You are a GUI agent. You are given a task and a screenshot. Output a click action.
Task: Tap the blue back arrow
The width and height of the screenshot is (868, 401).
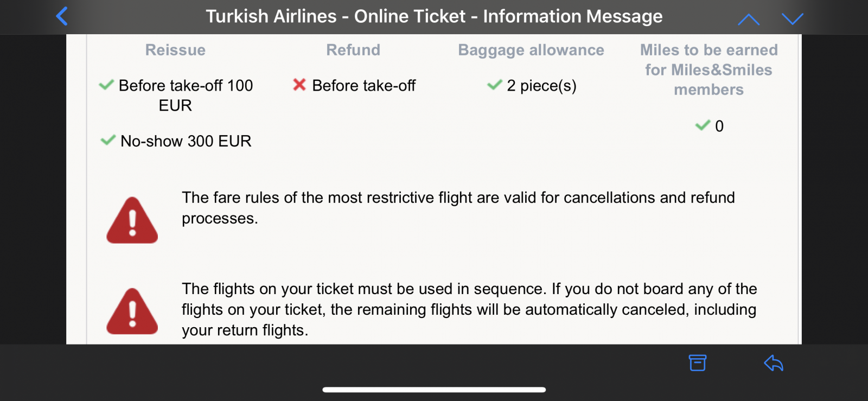tap(62, 16)
